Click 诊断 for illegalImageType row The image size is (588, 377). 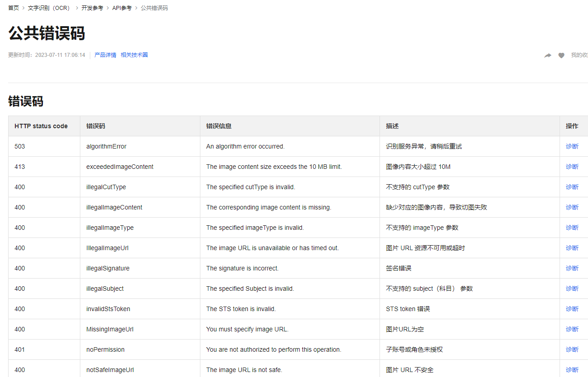coord(572,228)
